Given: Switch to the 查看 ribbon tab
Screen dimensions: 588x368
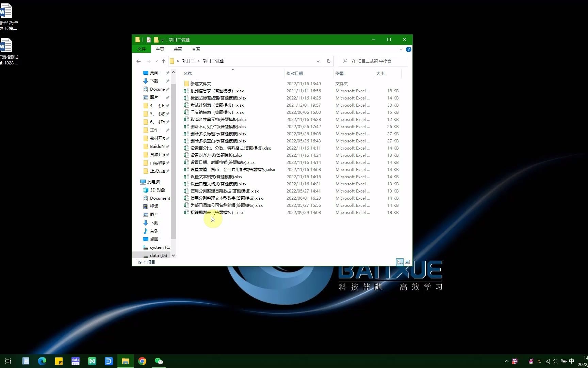Looking at the screenshot, I should tap(196, 49).
